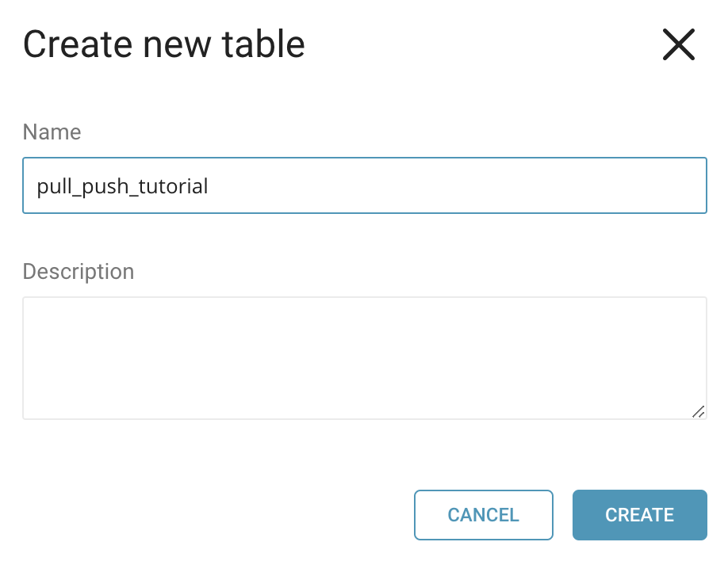Focus the Name input field
This screenshot has width=728, height=561.
364,185
